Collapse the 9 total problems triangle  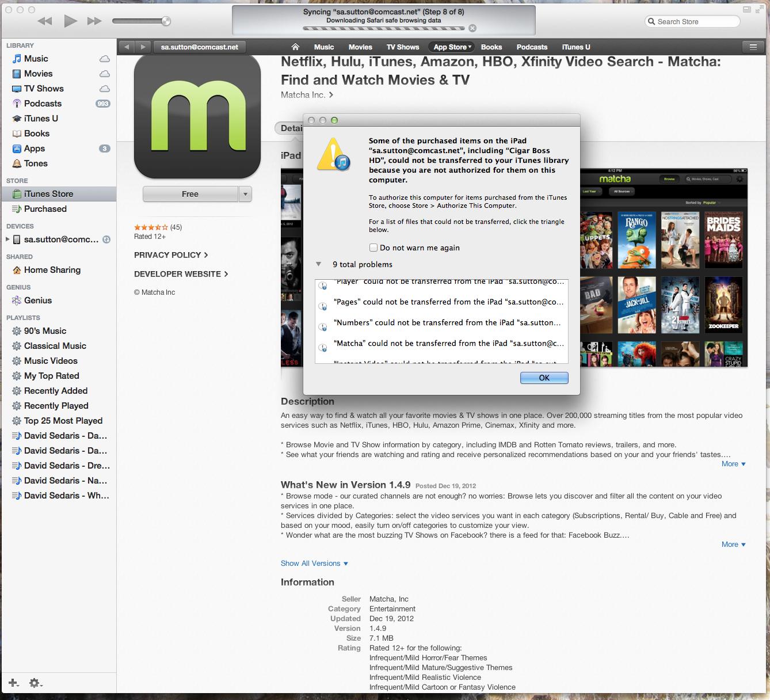(318, 264)
